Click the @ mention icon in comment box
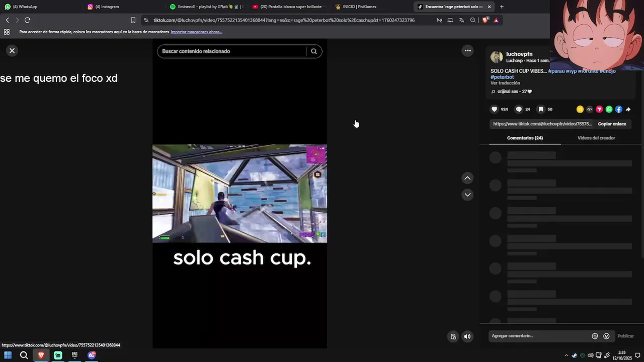 point(595,336)
